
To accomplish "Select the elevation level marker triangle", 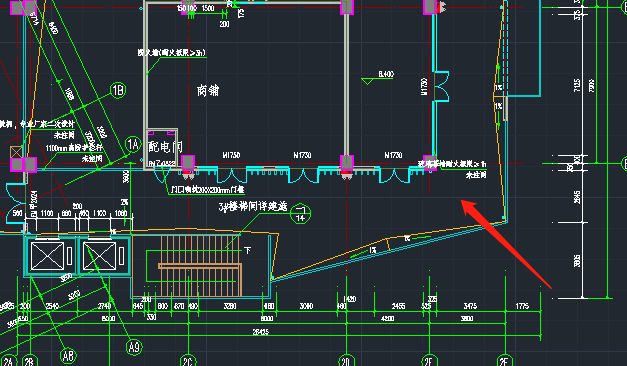I will pyautogui.click(x=367, y=82).
